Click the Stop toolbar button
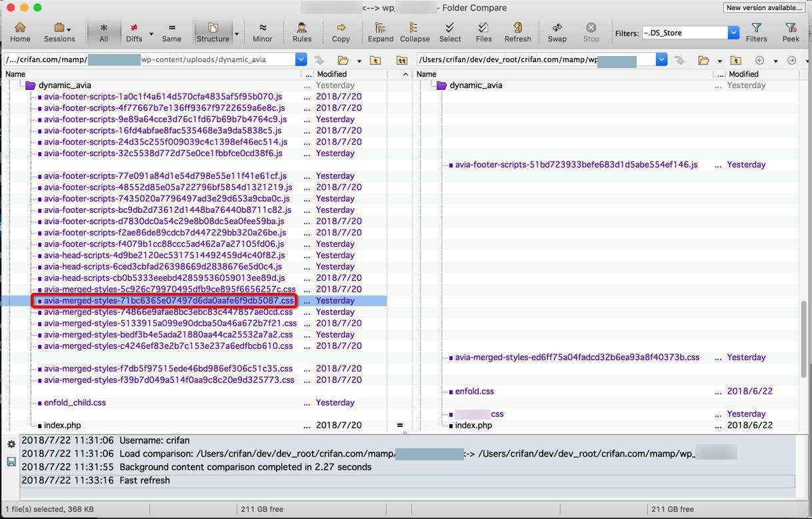812x519 pixels. (591, 32)
